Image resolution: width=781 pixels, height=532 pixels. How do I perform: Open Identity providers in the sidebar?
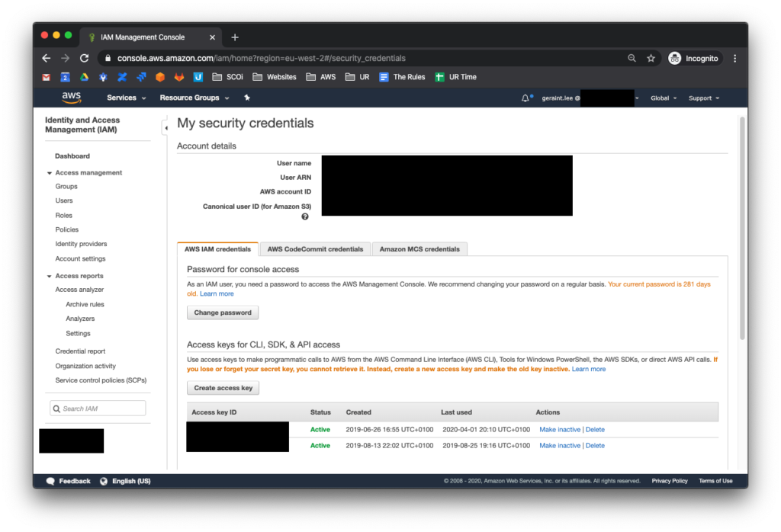[81, 244]
